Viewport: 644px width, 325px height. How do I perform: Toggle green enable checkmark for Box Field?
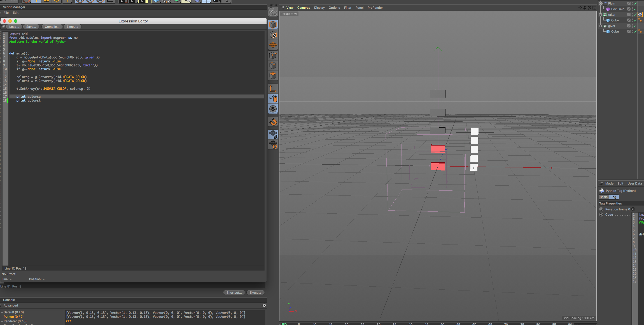coord(635,9)
